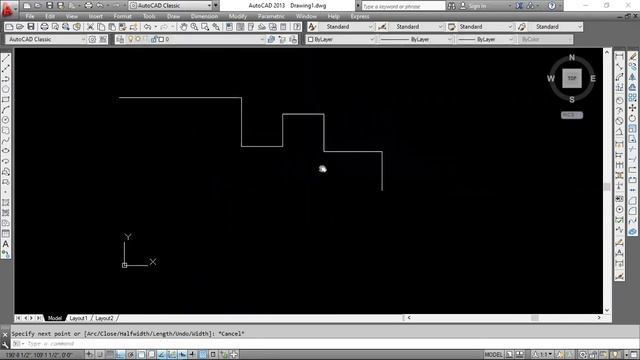
Task: Click the Undo arrow in standard toolbar
Action: click(148, 27)
